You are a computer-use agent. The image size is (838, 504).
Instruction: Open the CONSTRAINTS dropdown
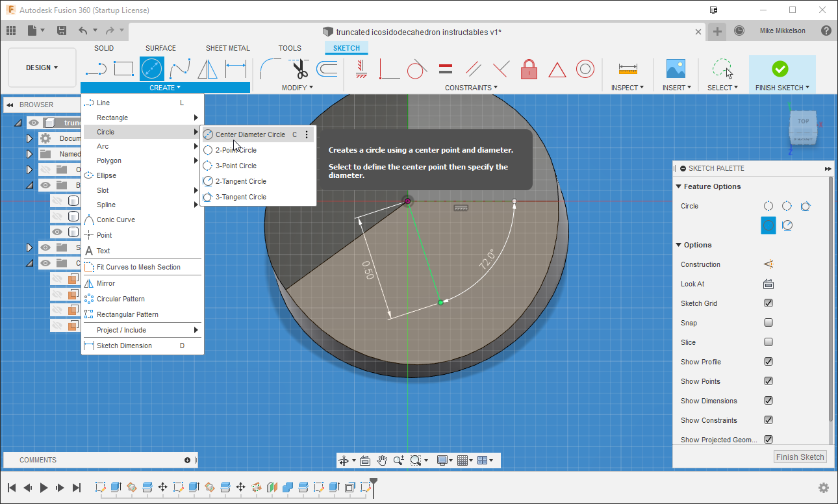point(472,87)
